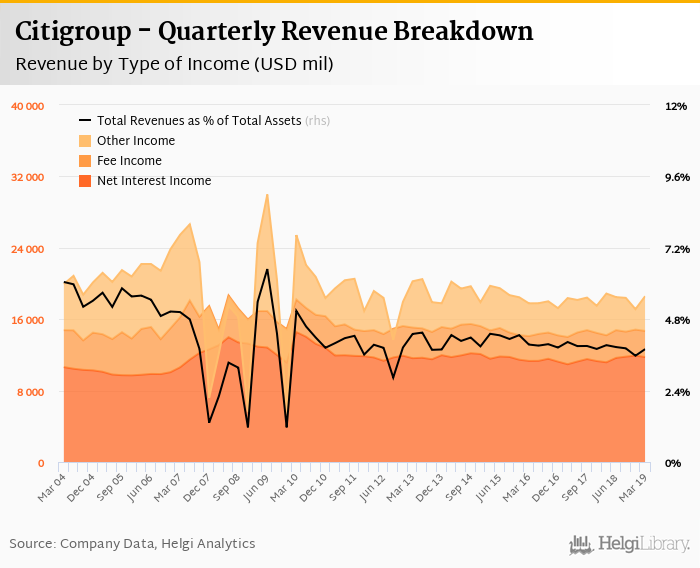The image size is (700, 568).
Task: Toggle the Other Income legend swatch
Action: 85,141
